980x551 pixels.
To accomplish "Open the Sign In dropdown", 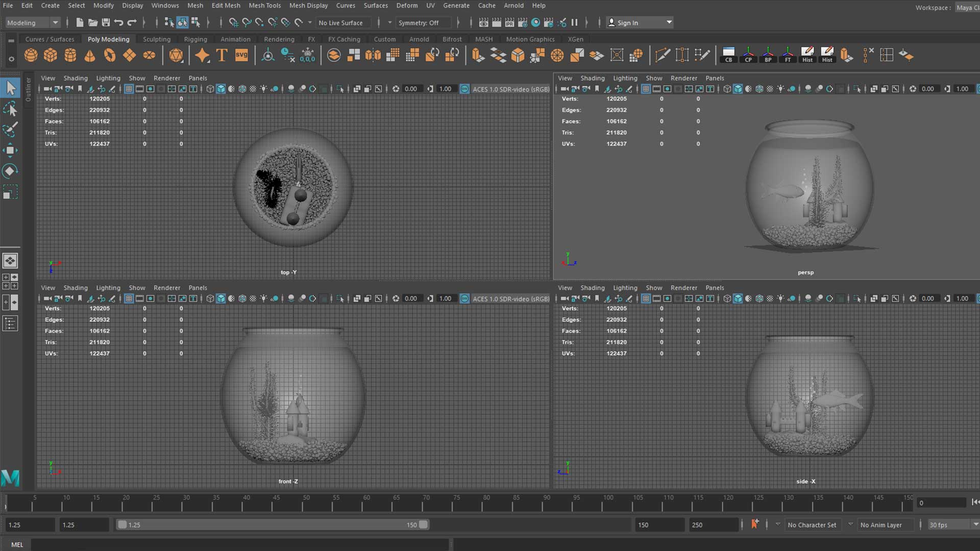I will pos(669,22).
